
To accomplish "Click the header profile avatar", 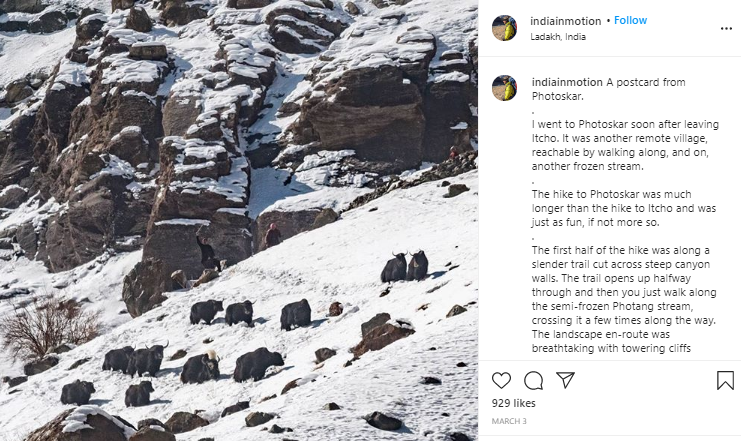I will pos(505,28).
